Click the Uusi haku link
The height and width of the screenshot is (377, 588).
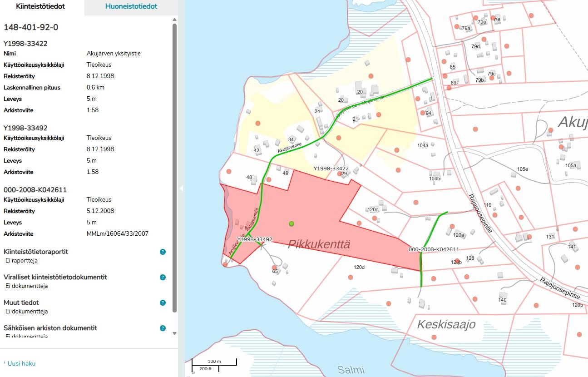(x=21, y=363)
